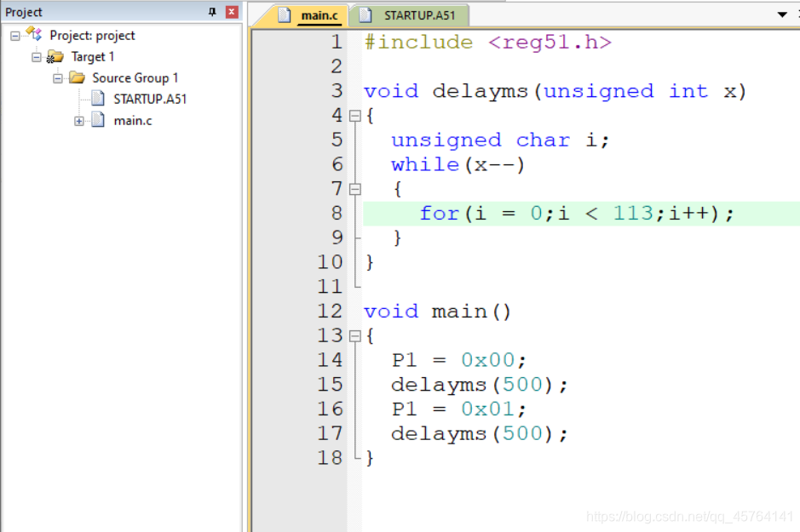800x532 pixels.
Task: Click the STARTUP.A51 file icon in the tree
Action: 98,98
